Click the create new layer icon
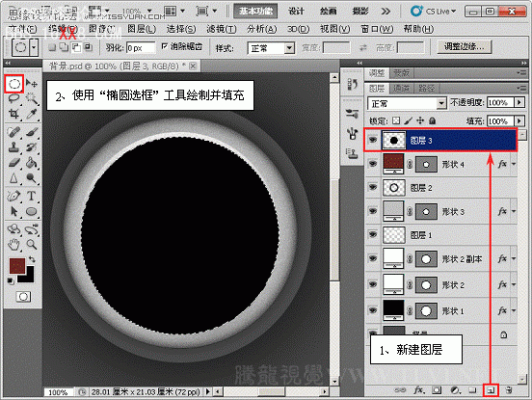Image resolution: width=532 pixels, height=400 pixels. pos(491,390)
